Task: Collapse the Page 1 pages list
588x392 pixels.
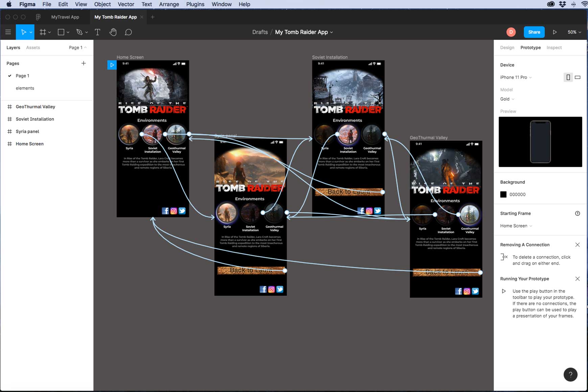Action: pos(78,48)
